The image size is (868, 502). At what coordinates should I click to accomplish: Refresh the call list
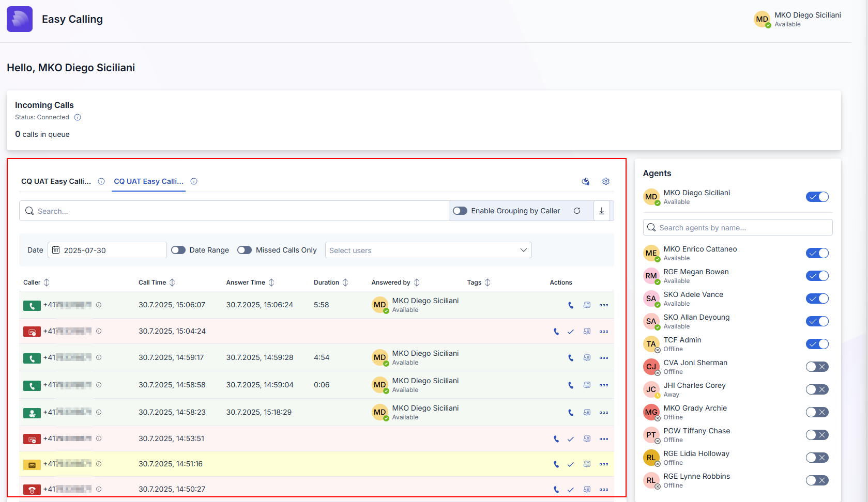(x=577, y=211)
